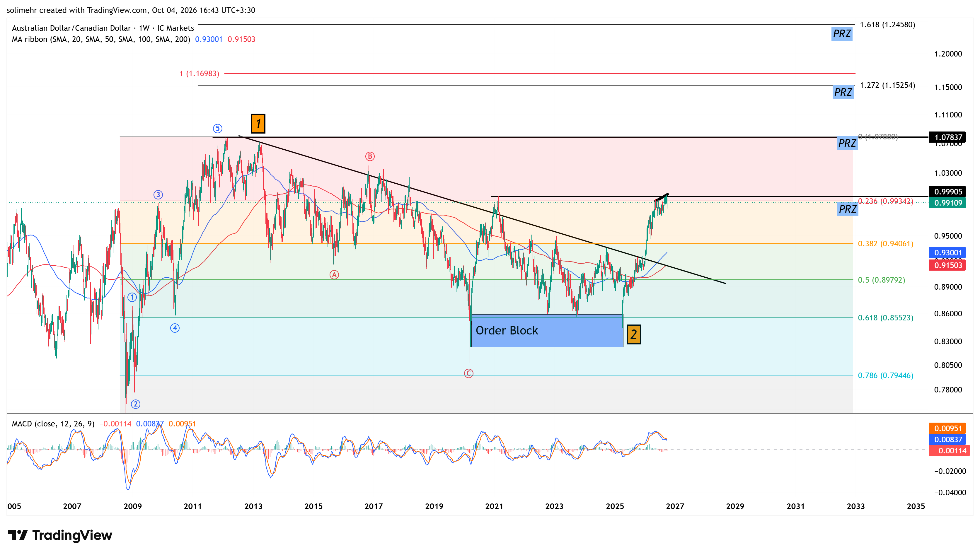The width and height of the screenshot is (980, 555).
Task: Select the PRZ tag below 1.07837 line
Action: pos(847,143)
